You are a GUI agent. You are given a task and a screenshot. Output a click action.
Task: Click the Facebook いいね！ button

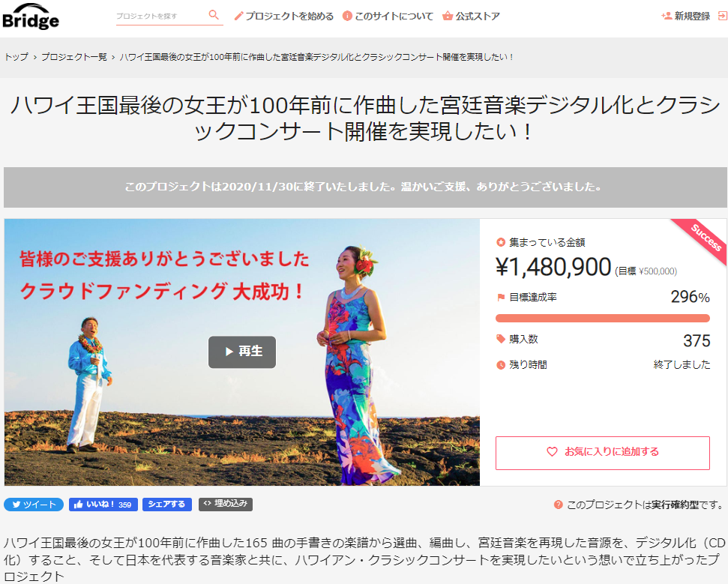click(x=103, y=505)
